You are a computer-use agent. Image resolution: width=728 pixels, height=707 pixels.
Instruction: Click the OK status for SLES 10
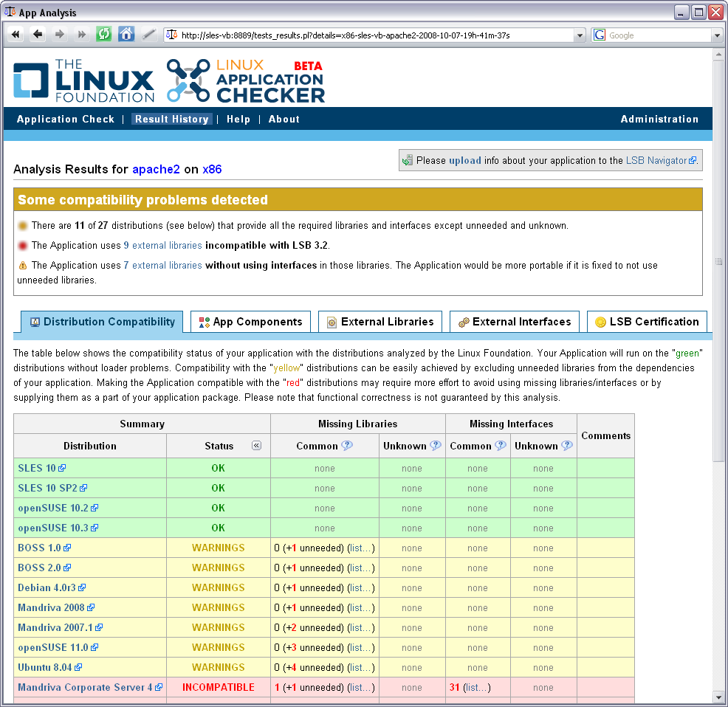pos(219,468)
